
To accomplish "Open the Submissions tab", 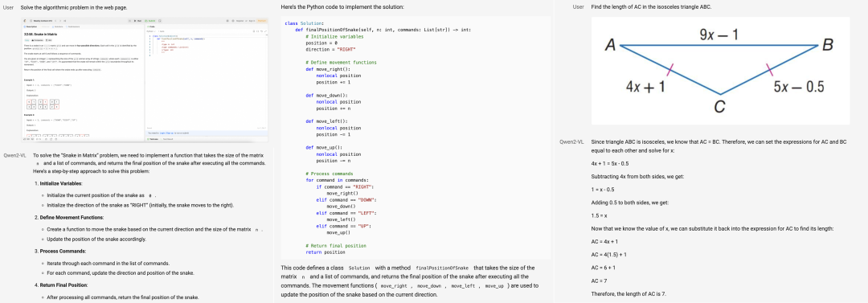I will pos(72,27).
